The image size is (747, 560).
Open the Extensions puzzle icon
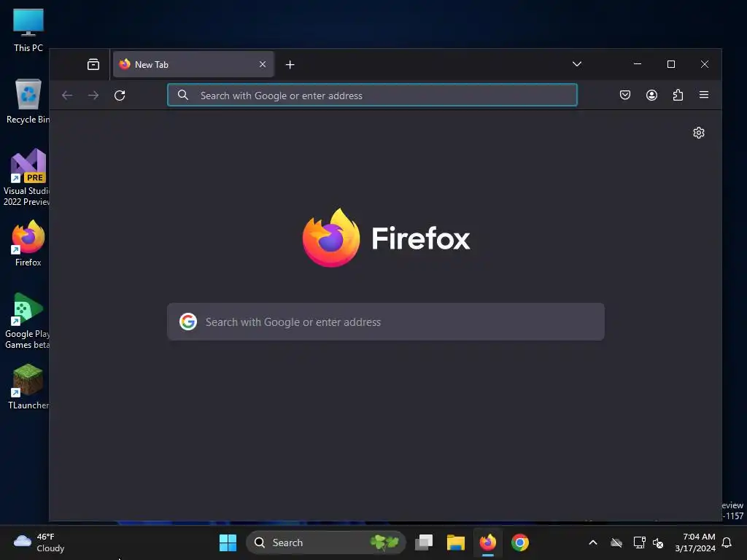678,96
